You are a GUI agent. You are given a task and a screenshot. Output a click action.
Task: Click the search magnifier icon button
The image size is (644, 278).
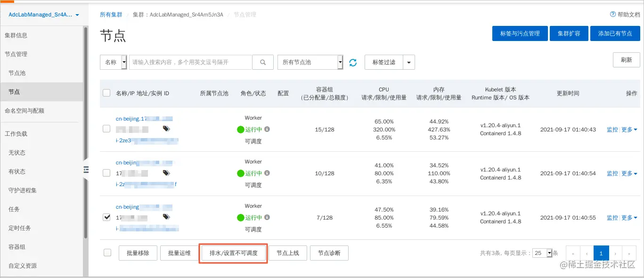coord(263,62)
